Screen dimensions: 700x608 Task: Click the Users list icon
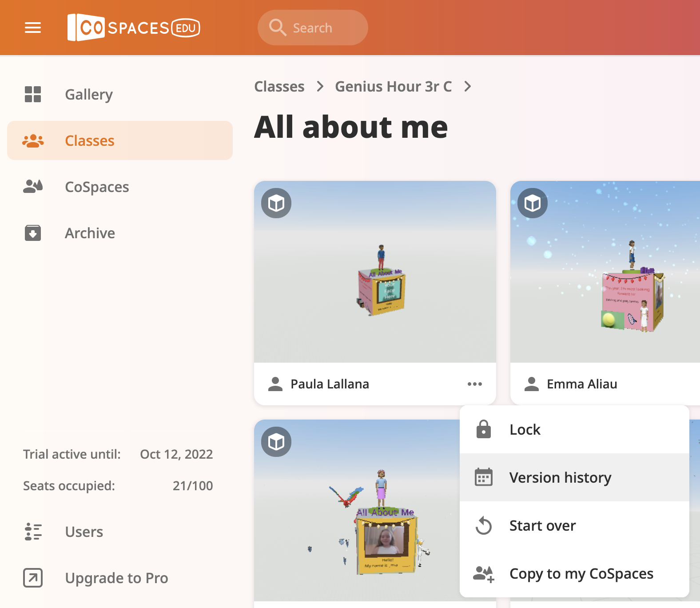coord(33,532)
